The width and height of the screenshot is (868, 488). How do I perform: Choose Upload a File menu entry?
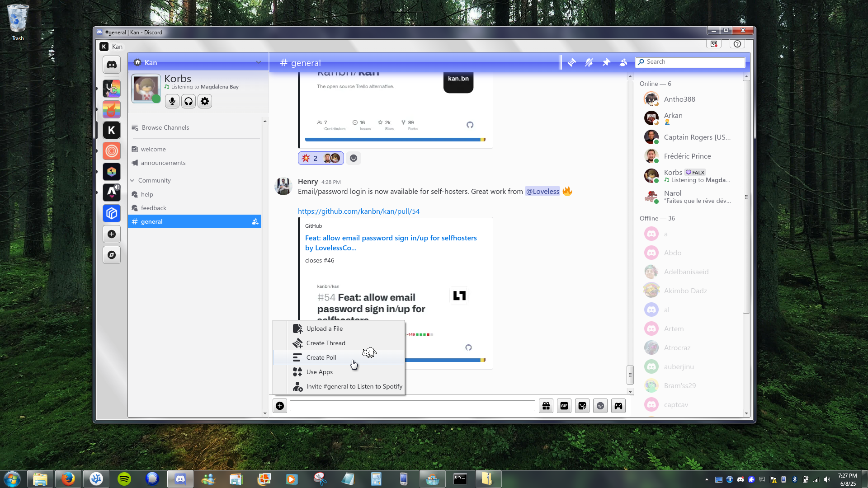pyautogui.click(x=324, y=328)
